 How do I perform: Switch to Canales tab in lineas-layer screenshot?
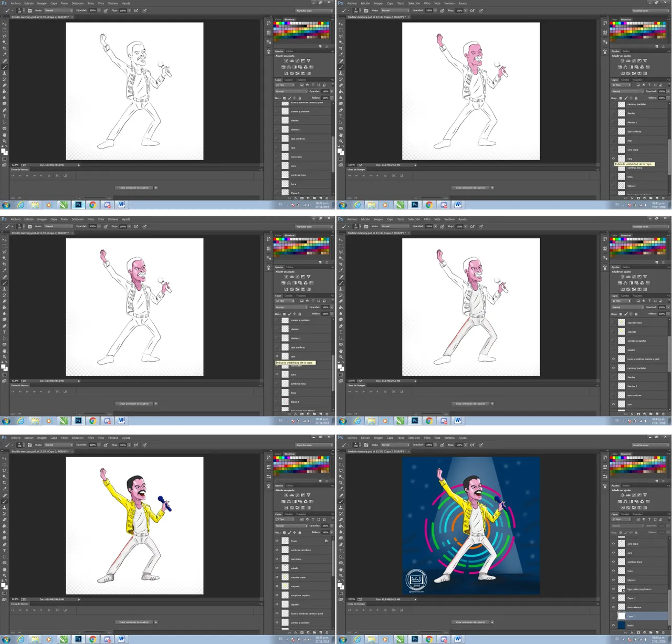pos(289,514)
